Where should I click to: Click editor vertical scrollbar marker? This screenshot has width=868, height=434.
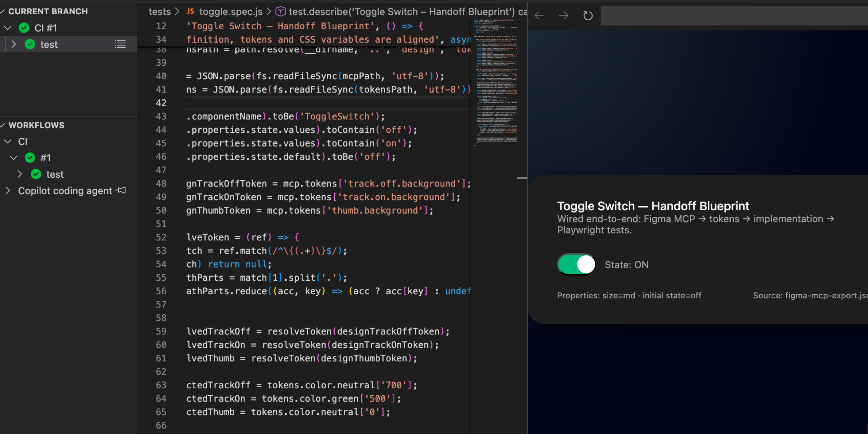[x=522, y=178]
